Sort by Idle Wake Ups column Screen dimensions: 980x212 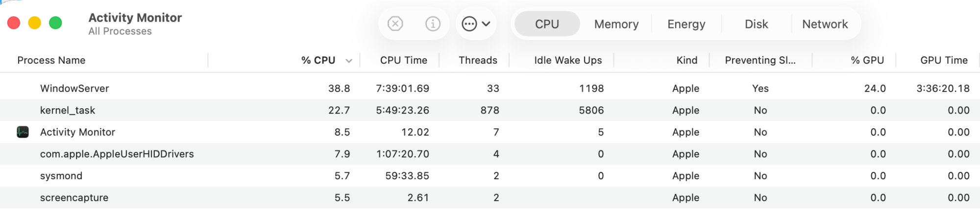567,60
